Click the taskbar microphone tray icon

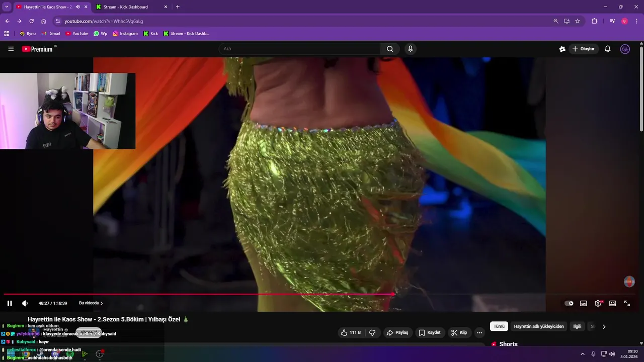(593, 354)
